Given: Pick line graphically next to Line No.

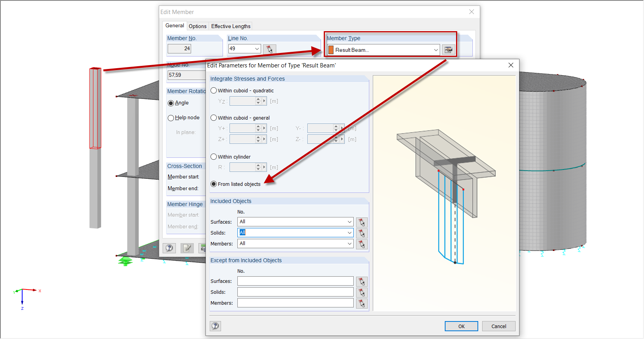Looking at the screenshot, I should [270, 49].
